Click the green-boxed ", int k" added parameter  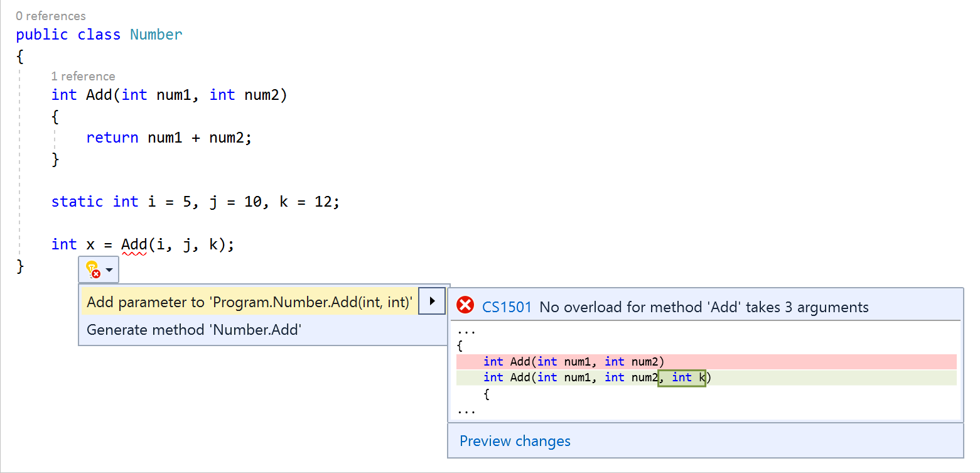tap(681, 377)
